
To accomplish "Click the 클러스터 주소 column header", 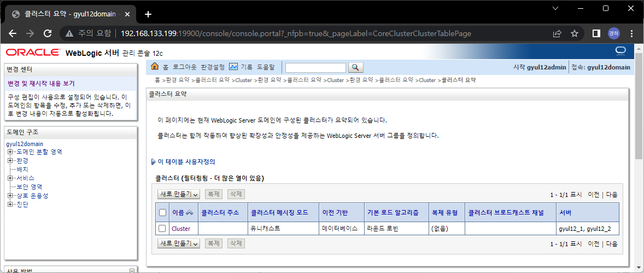I will tap(222, 213).
